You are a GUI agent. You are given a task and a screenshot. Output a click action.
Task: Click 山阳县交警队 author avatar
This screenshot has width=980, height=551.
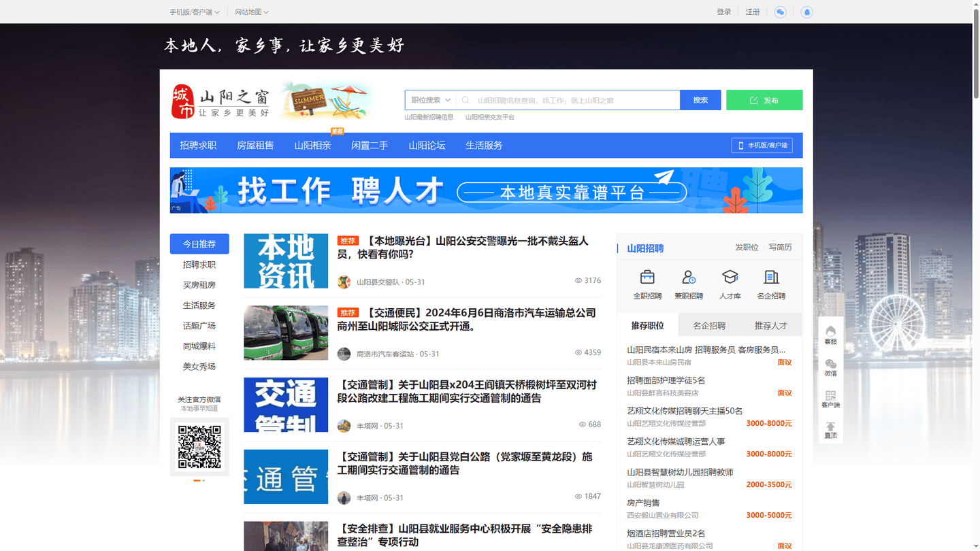click(x=344, y=282)
